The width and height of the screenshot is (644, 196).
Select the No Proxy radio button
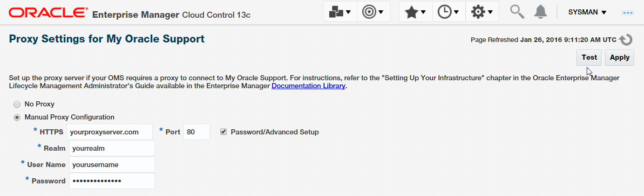17,104
